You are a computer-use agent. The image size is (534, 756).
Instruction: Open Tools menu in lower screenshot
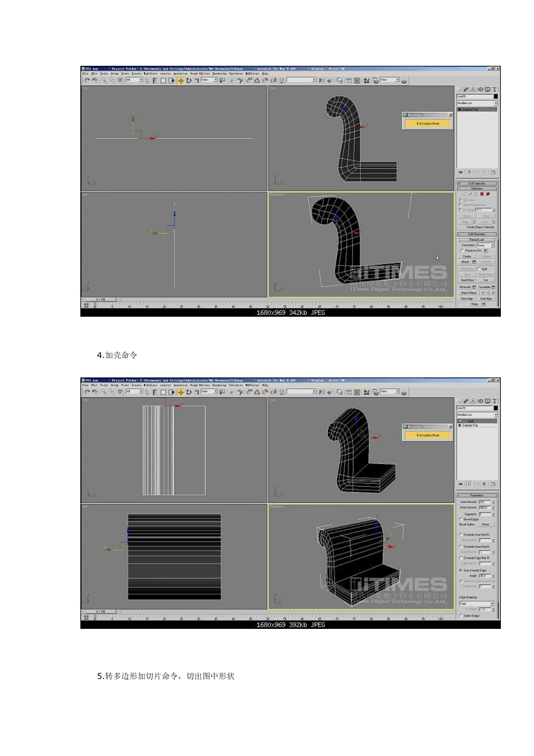[104, 385]
